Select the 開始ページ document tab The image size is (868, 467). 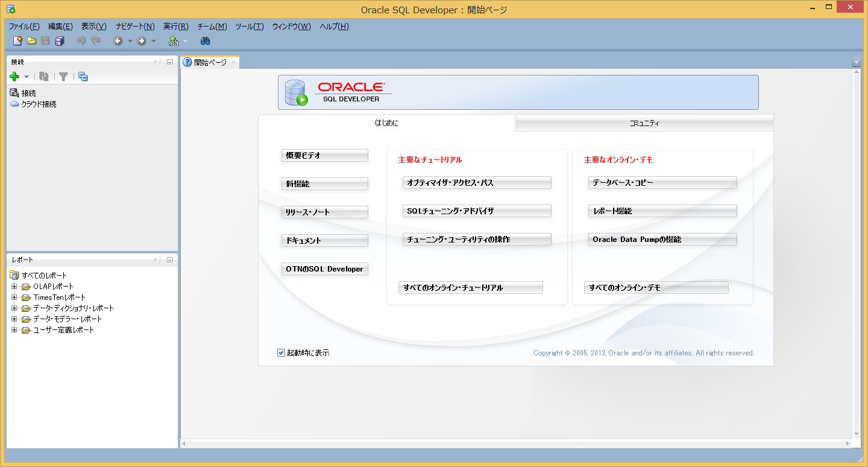[210, 62]
